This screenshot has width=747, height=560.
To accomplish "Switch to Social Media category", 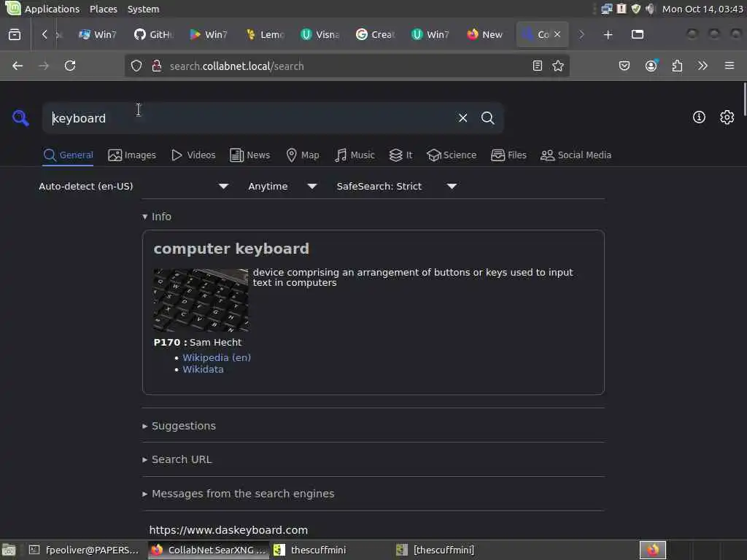I will point(576,155).
